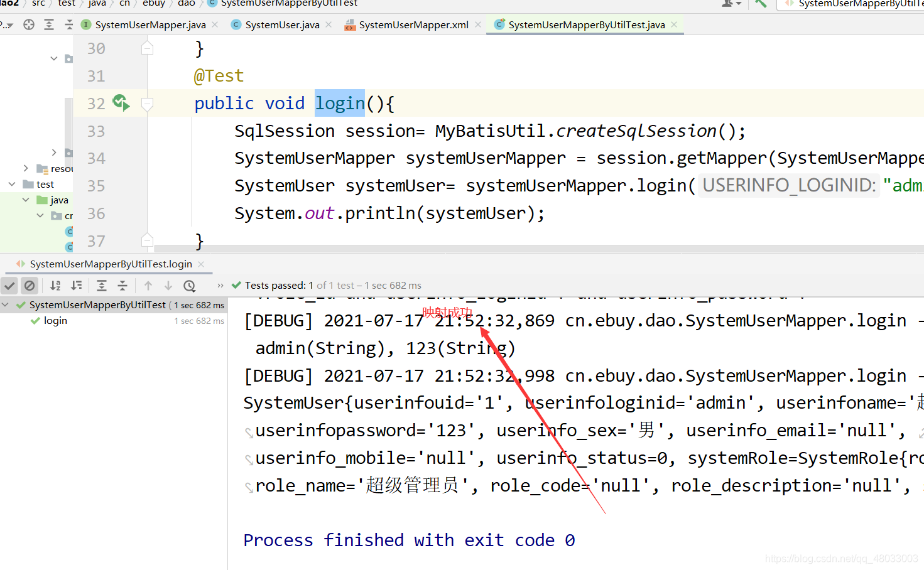The width and height of the screenshot is (924, 570).
Task: Click breadcrumb item dao
Action: click(x=187, y=4)
